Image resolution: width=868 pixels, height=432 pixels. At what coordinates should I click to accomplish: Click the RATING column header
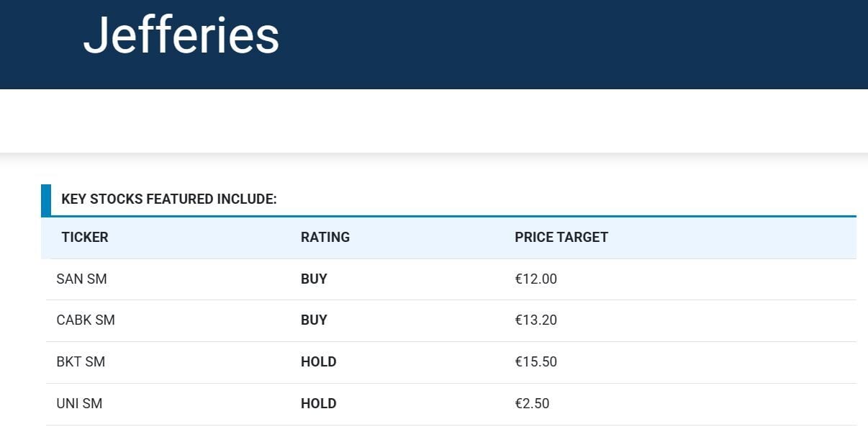point(325,238)
